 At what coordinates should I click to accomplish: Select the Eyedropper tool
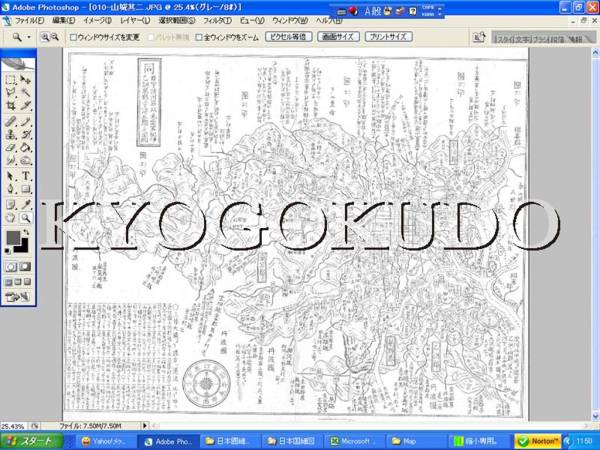coord(26,205)
